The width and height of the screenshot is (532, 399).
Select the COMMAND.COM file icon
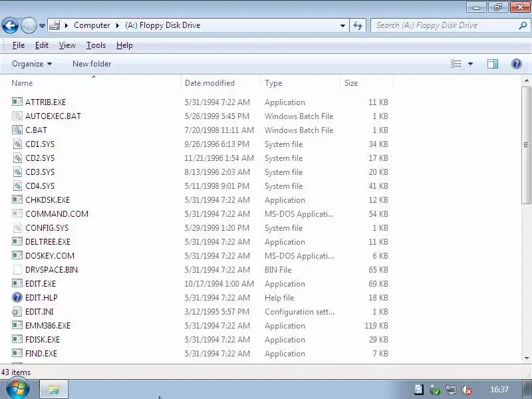click(17, 213)
